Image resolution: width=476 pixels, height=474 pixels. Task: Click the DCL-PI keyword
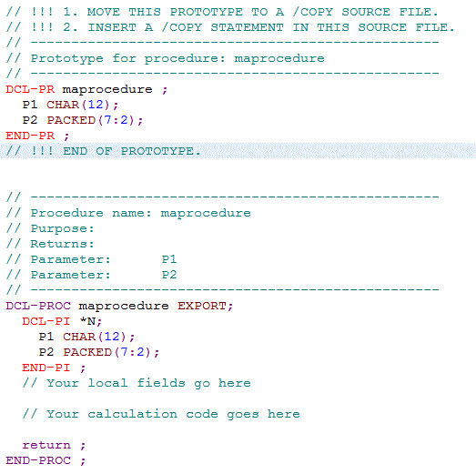coord(46,321)
